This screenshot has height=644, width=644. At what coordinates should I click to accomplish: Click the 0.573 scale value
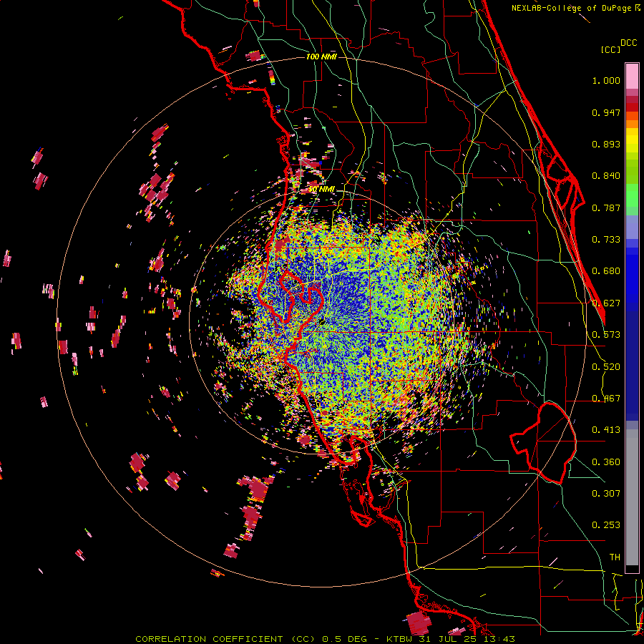tap(606, 335)
